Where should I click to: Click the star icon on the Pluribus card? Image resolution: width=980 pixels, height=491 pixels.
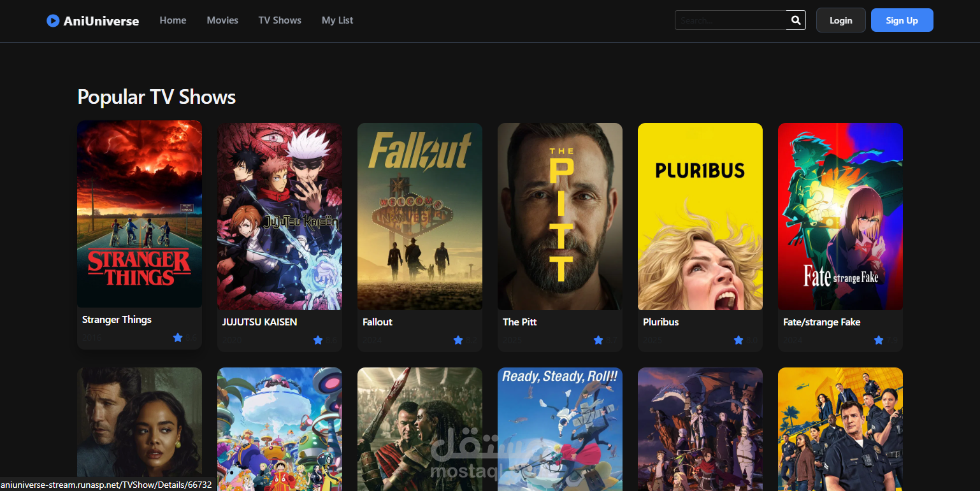(739, 340)
